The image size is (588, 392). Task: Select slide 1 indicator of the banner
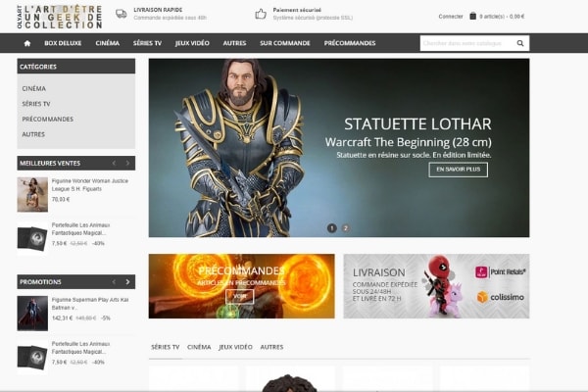pyautogui.click(x=332, y=228)
